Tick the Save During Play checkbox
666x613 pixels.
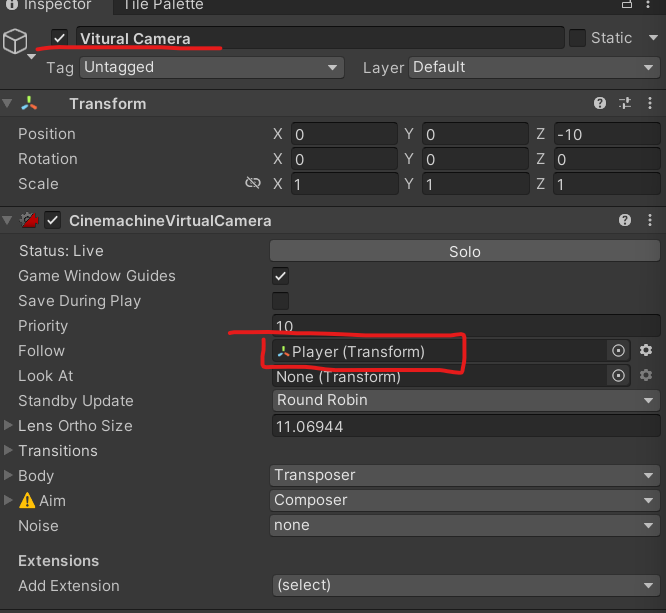pyautogui.click(x=281, y=301)
